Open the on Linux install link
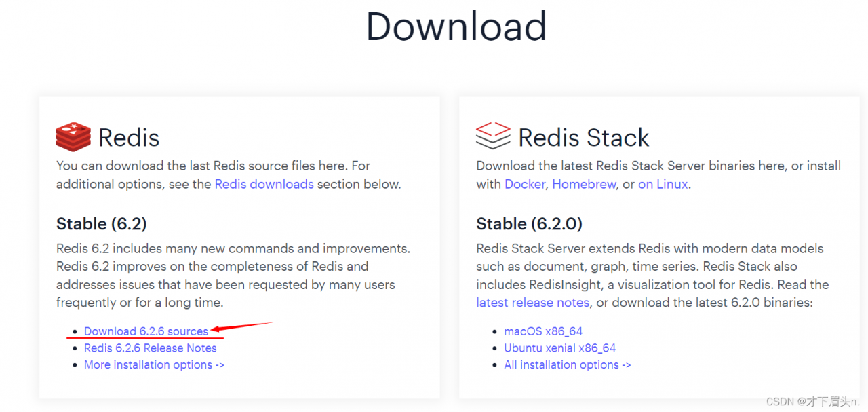 click(x=663, y=184)
